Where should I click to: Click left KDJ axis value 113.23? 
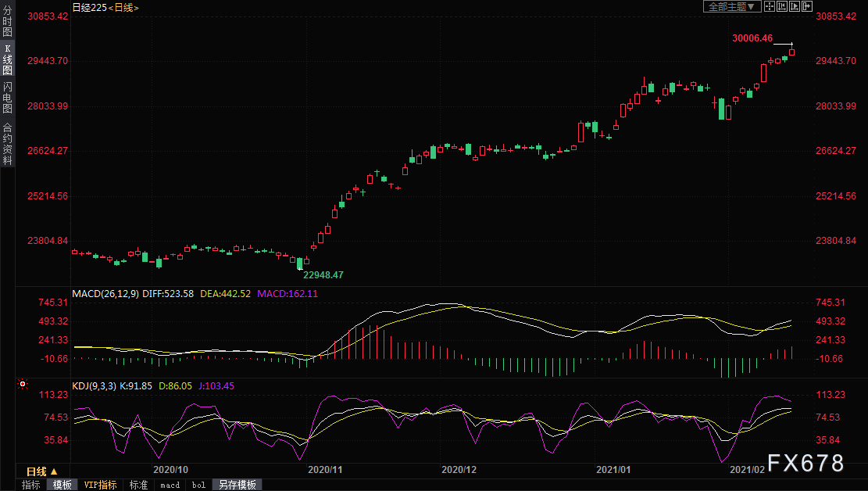click(54, 395)
